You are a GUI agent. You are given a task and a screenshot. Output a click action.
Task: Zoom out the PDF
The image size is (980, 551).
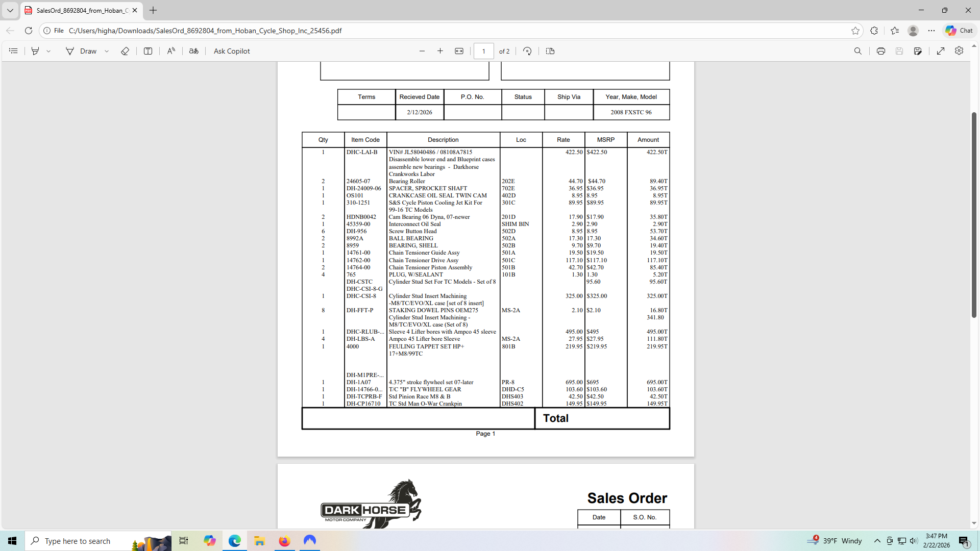click(422, 51)
